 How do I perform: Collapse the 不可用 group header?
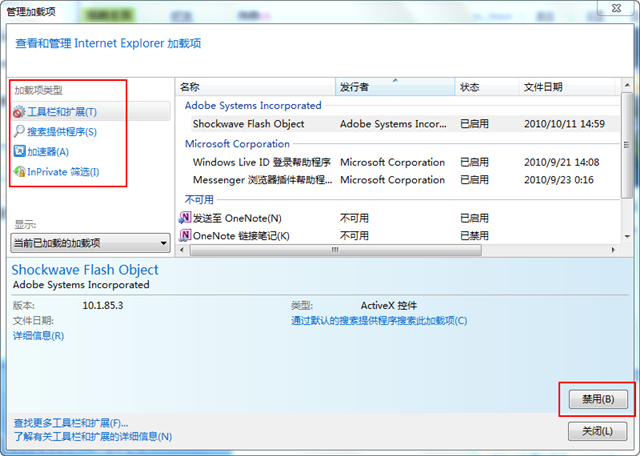(199, 200)
